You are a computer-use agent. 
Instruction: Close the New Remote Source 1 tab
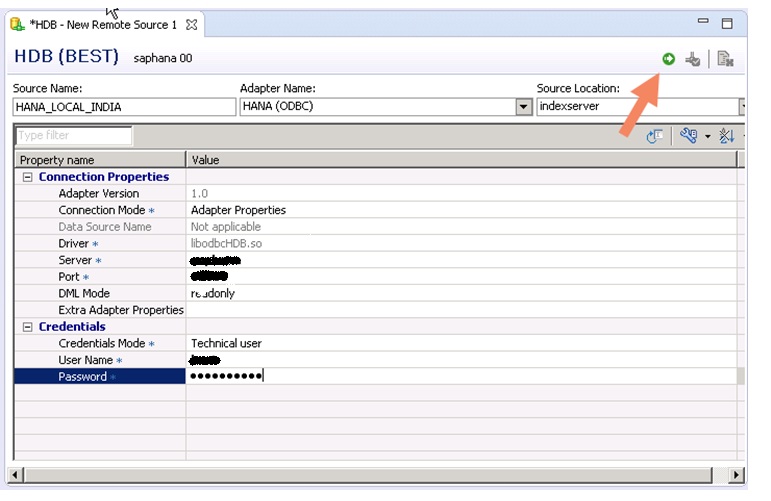coord(192,25)
